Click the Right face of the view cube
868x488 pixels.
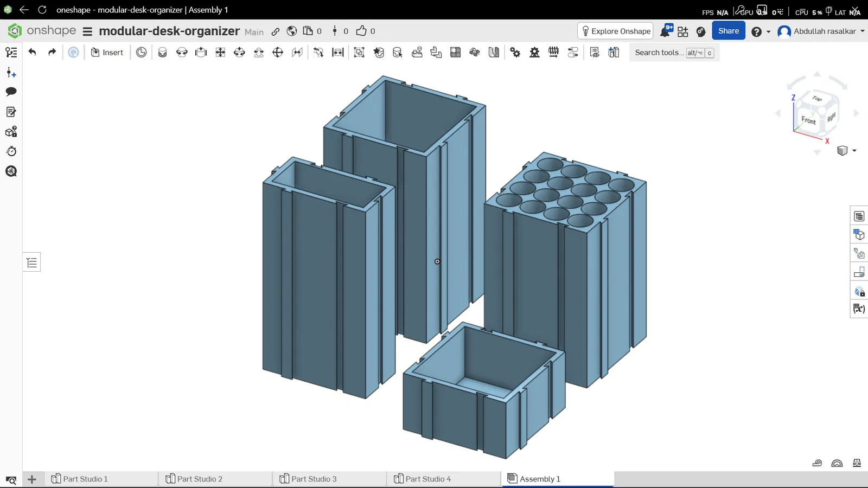point(831,117)
